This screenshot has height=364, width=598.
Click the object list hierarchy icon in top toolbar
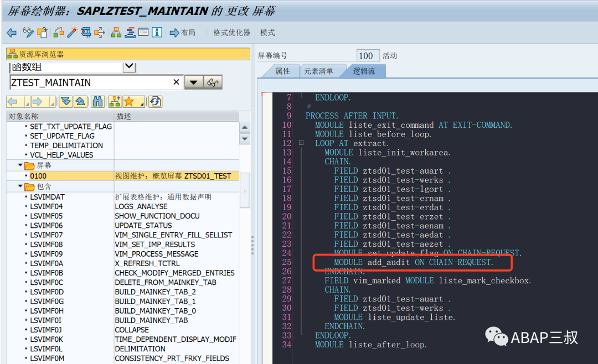tap(116, 33)
